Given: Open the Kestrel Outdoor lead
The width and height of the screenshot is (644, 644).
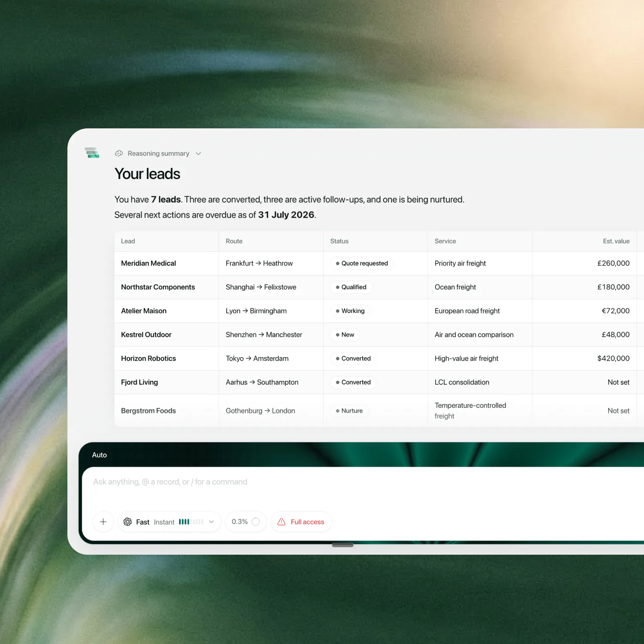Looking at the screenshot, I should [x=146, y=334].
